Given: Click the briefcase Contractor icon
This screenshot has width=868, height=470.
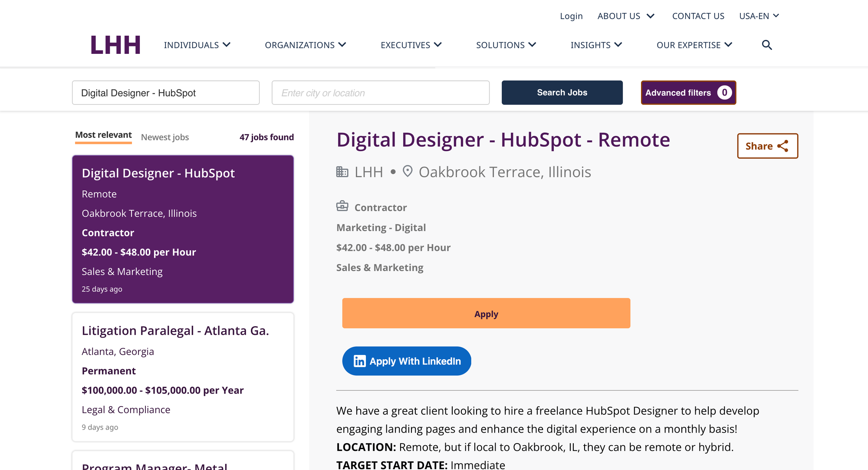Looking at the screenshot, I should pos(342,206).
